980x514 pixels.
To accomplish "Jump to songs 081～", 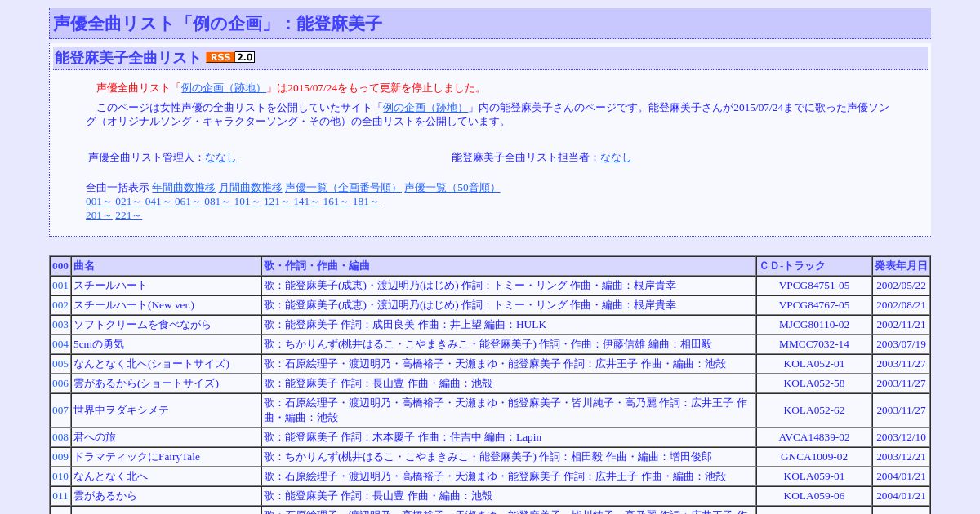I will click(217, 202).
